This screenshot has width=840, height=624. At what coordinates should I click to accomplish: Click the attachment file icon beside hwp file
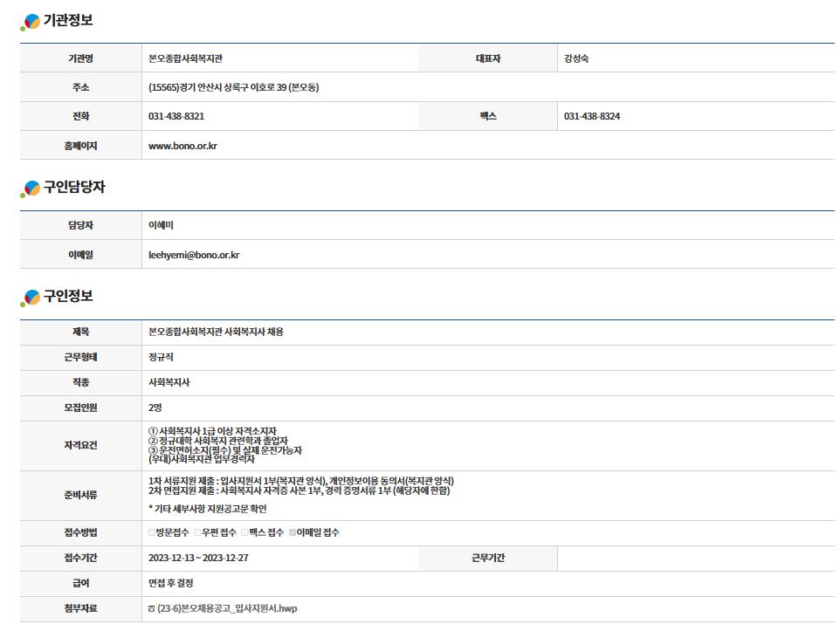[152, 609]
